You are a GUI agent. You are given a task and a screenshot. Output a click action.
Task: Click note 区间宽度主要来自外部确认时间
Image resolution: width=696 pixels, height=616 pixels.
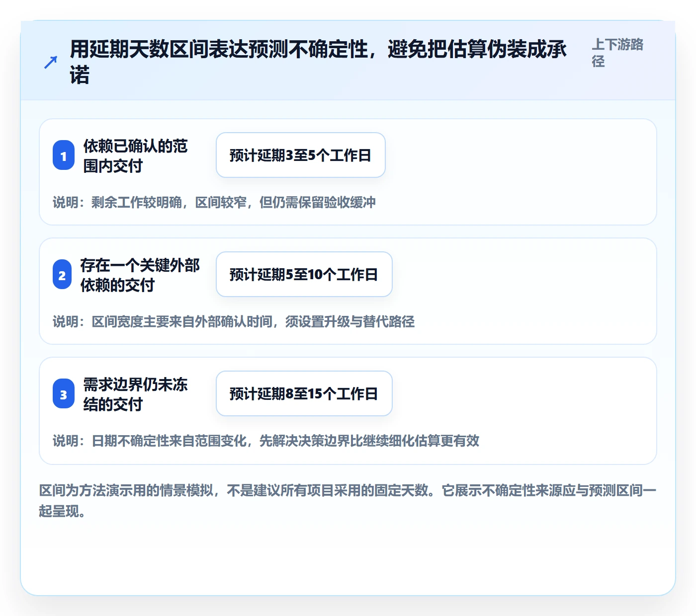click(x=234, y=321)
